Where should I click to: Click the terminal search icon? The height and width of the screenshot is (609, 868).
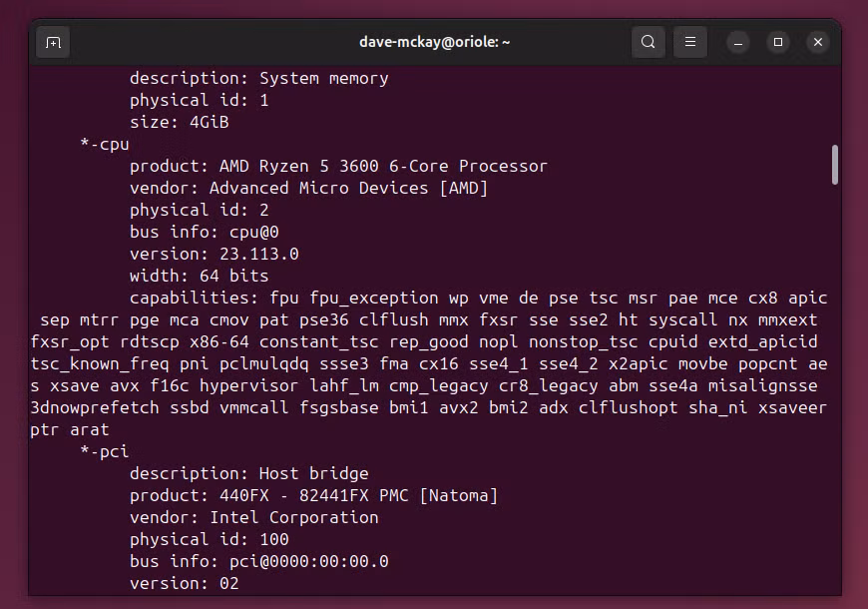point(649,42)
